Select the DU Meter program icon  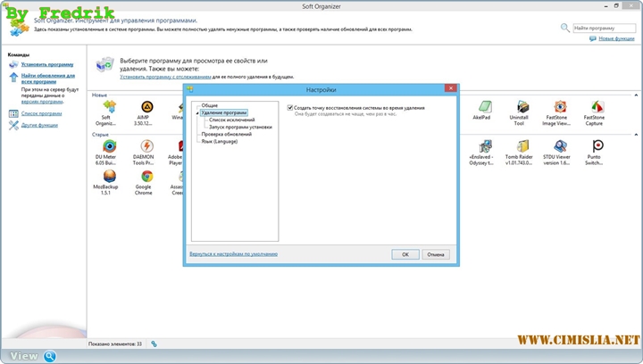click(109, 146)
